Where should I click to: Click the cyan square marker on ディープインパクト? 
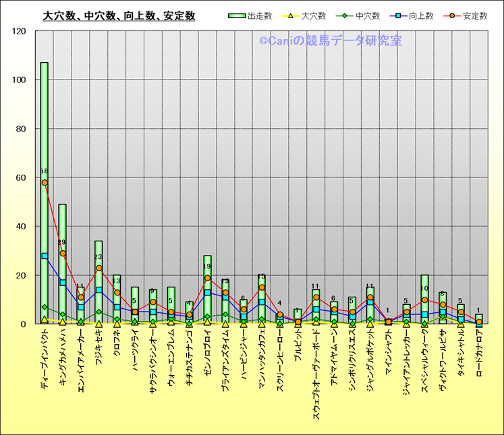point(45,256)
